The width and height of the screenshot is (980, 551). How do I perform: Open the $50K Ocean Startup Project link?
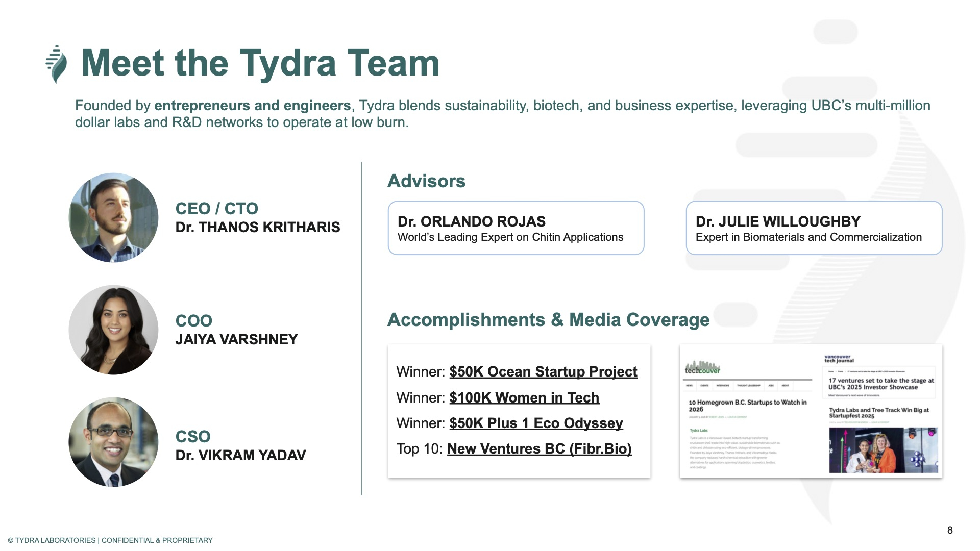pyautogui.click(x=543, y=371)
